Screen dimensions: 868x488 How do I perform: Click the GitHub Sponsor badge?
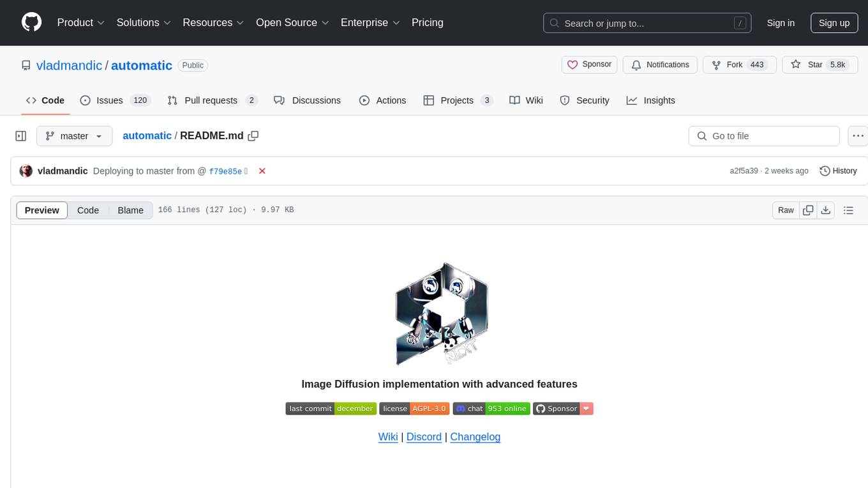564,409
